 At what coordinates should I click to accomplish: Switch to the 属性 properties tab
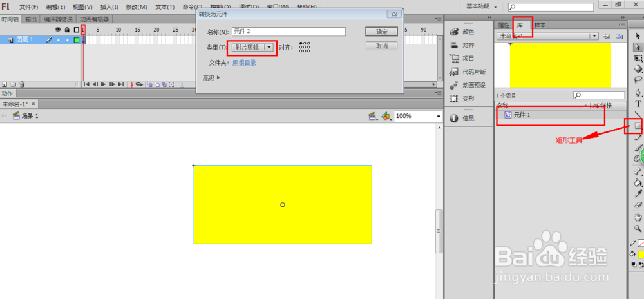(504, 25)
